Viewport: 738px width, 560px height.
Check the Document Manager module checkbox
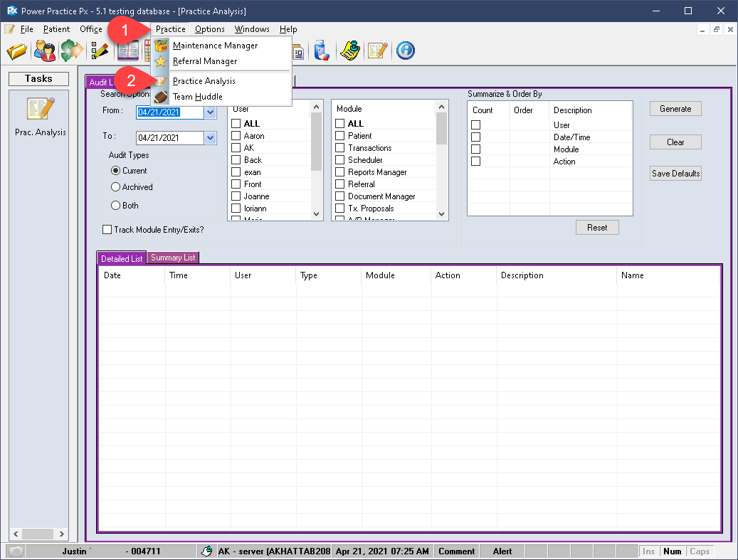tap(339, 196)
